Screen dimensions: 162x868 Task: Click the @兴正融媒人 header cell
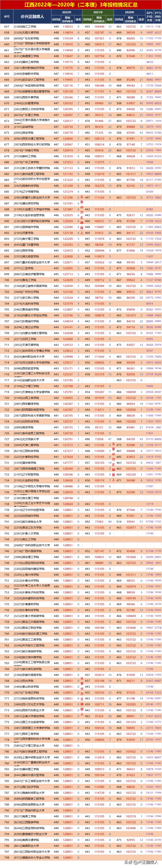pos(32,17)
